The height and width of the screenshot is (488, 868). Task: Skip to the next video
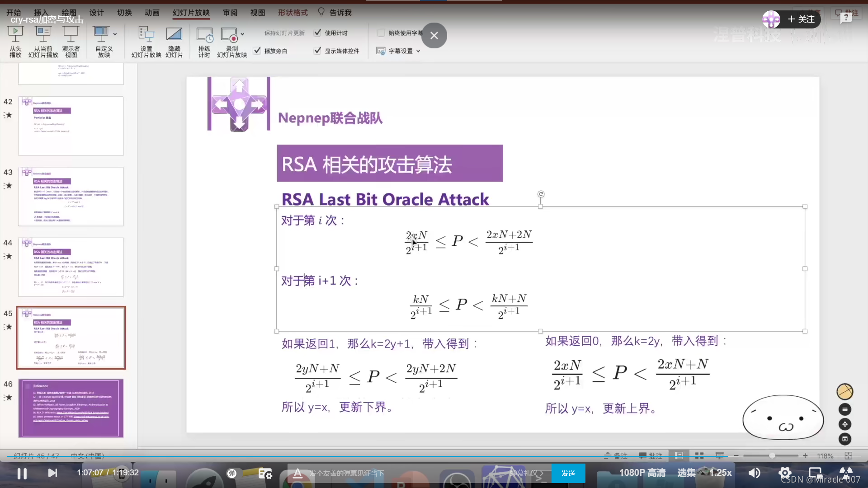(x=52, y=473)
